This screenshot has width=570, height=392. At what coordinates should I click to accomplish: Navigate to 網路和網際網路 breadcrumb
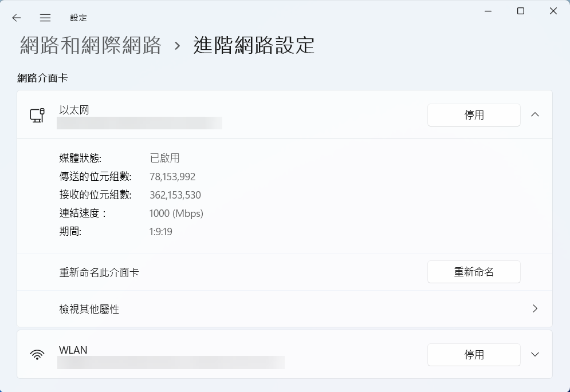(91, 45)
